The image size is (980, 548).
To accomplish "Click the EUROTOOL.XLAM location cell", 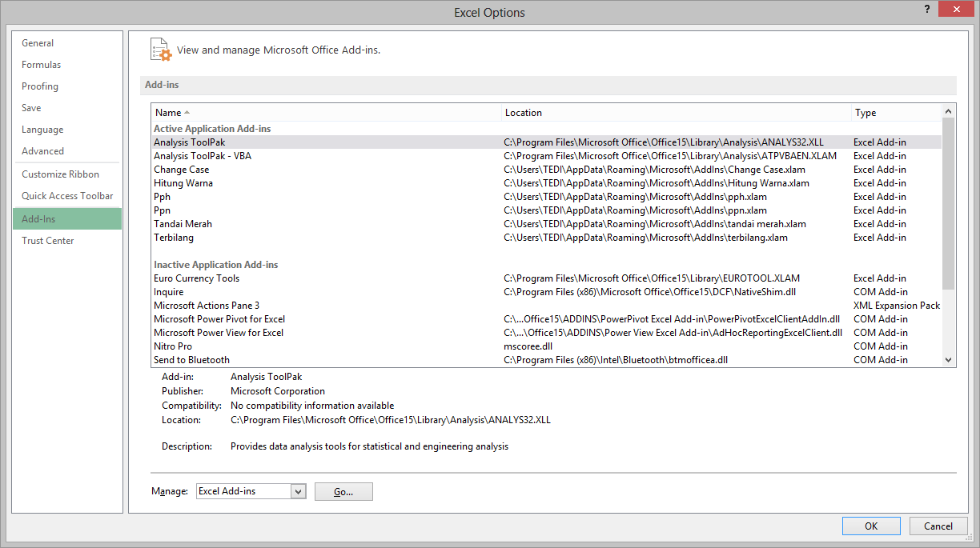I will coord(652,278).
